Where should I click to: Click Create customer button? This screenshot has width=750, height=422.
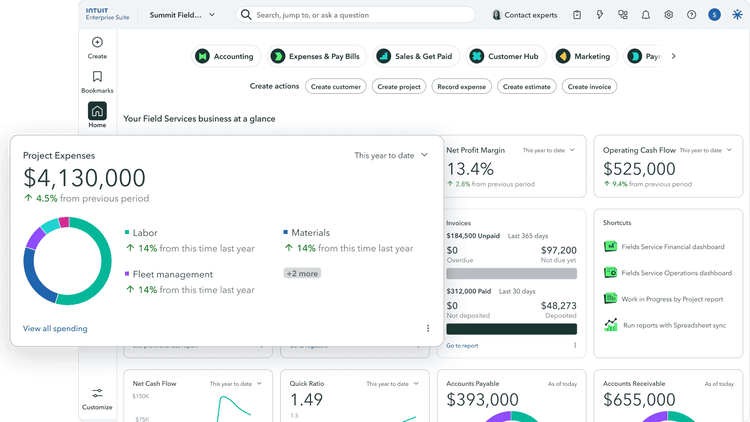tap(336, 87)
